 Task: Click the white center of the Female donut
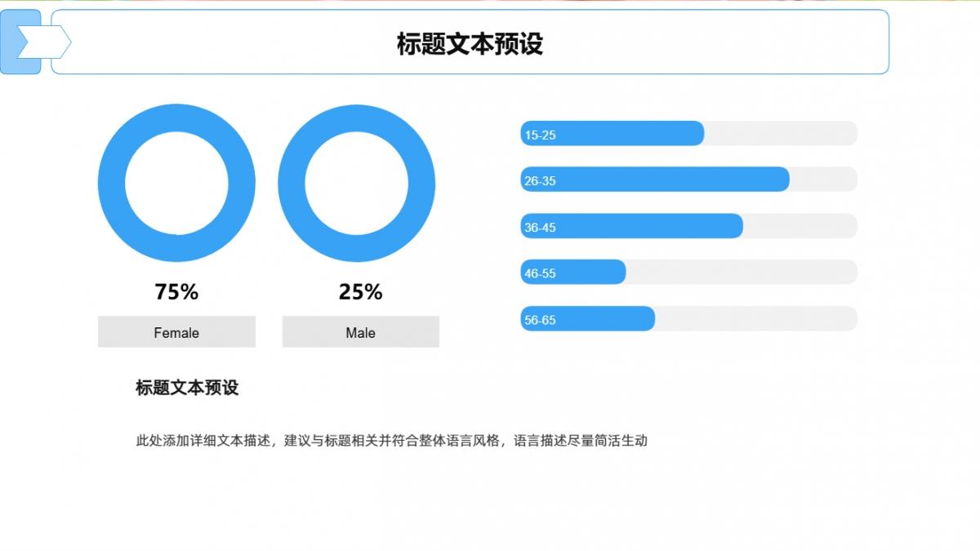click(x=176, y=184)
